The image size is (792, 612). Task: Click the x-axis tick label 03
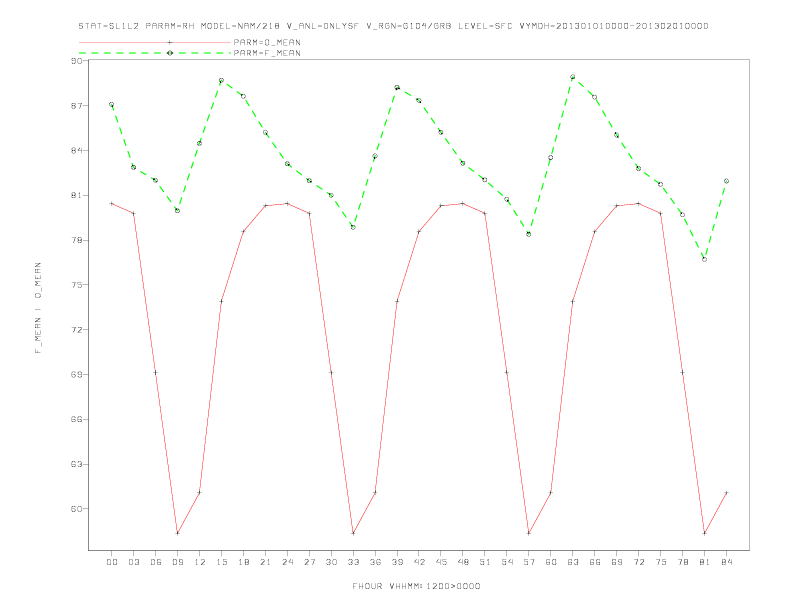tap(133, 562)
